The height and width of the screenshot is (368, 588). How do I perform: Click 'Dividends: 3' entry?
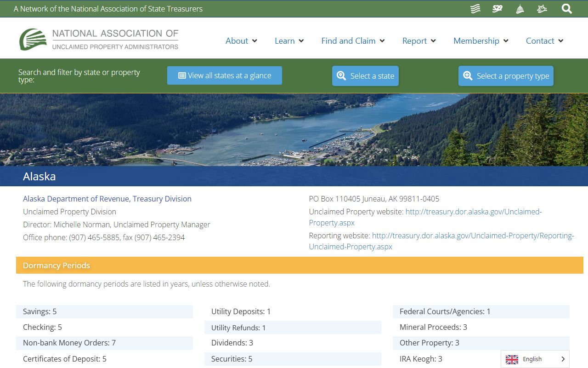coord(293,343)
